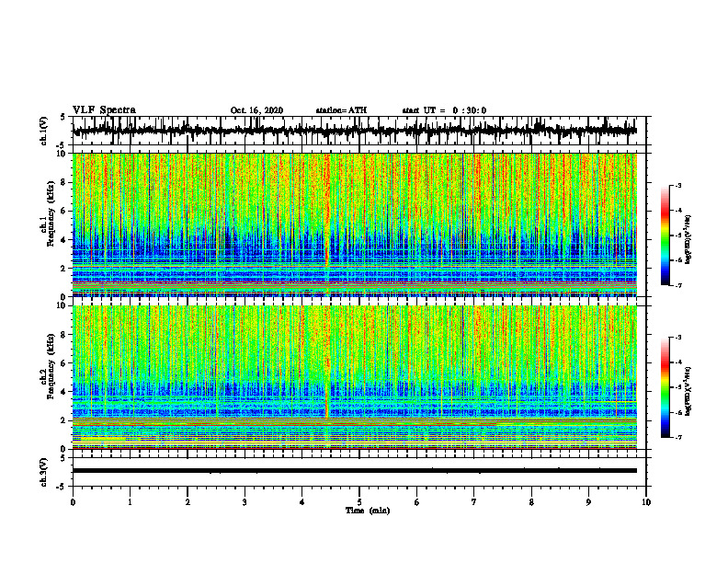Click the log(PSD) units label beside ch.2 color bar
Screen dimensions: 728x563
point(689,392)
